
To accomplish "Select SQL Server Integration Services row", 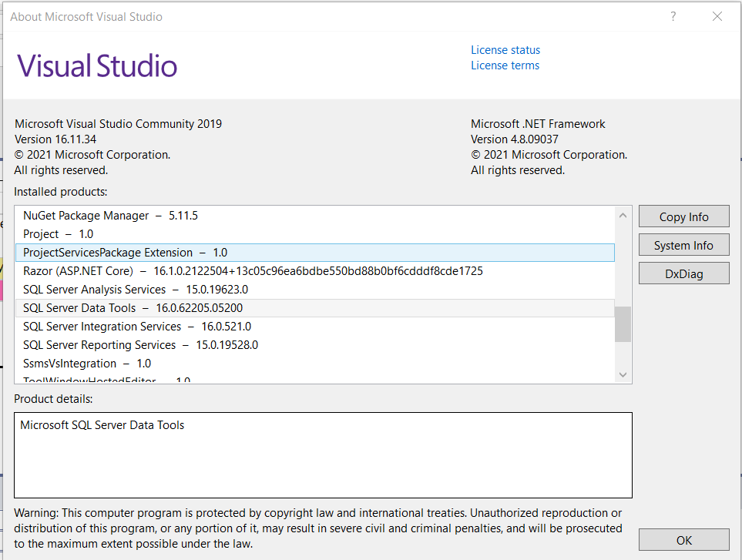I will pos(315,327).
